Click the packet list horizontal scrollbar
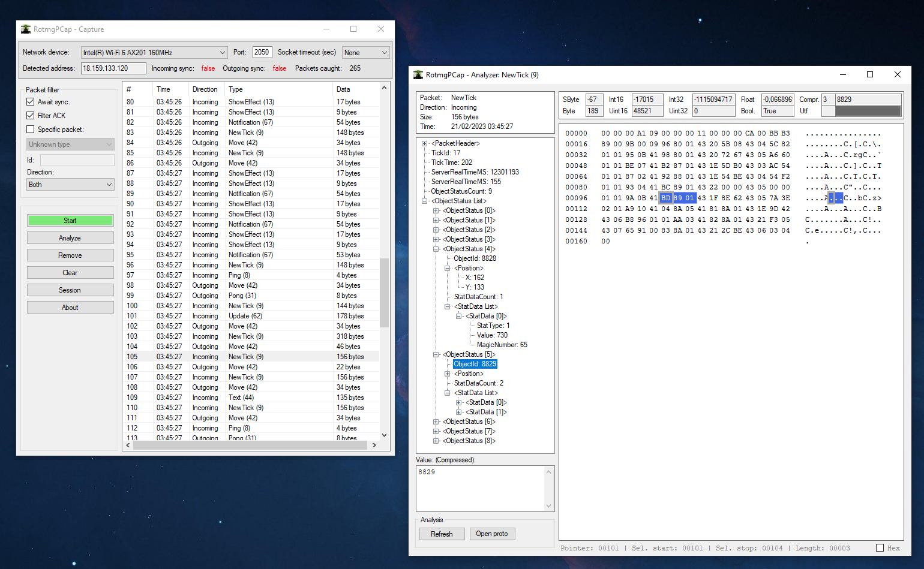Image resolution: width=924 pixels, height=569 pixels. click(251, 445)
